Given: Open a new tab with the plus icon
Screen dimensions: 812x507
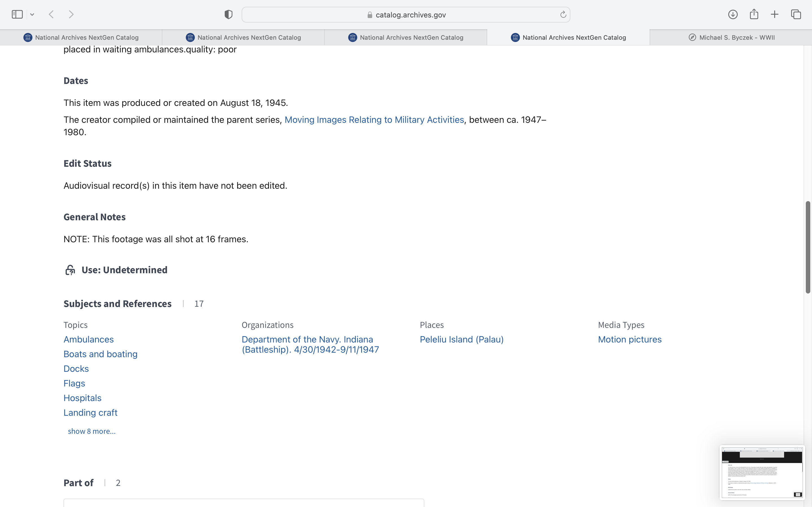Looking at the screenshot, I should click(775, 14).
